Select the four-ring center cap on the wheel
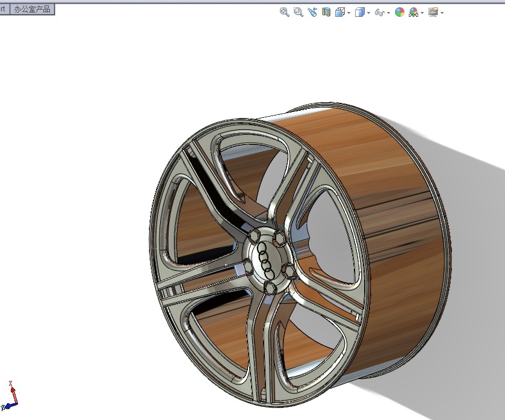This screenshot has width=505, height=420. pos(266,261)
